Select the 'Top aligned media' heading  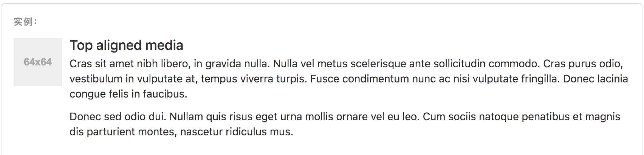tap(126, 46)
